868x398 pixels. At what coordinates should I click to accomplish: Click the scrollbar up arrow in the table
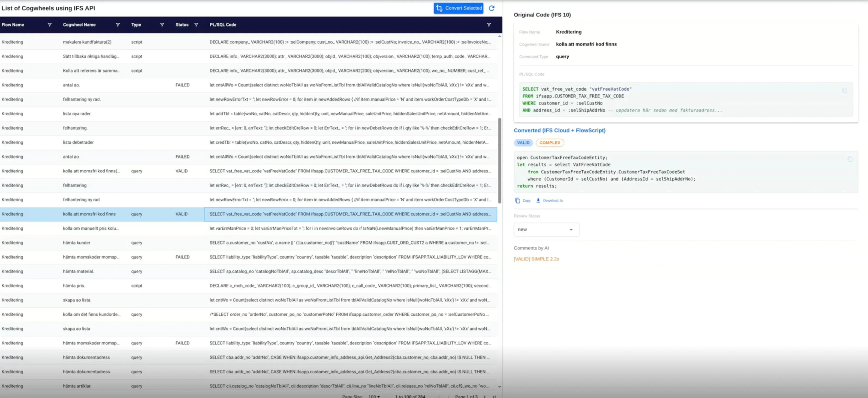499,36
